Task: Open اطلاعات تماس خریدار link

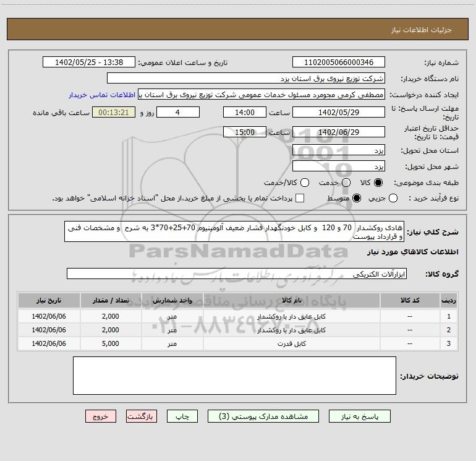Action: point(102,95)
